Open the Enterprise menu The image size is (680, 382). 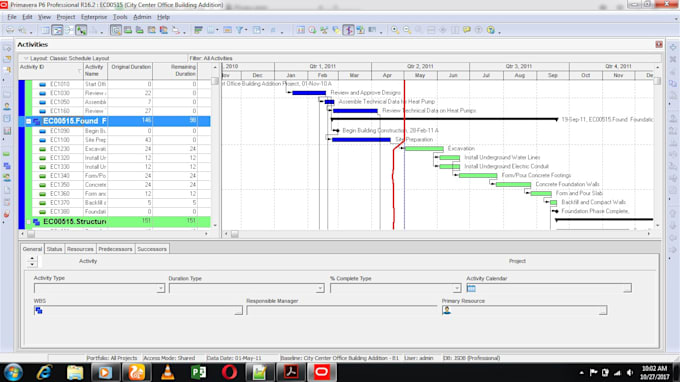[94, 17]
